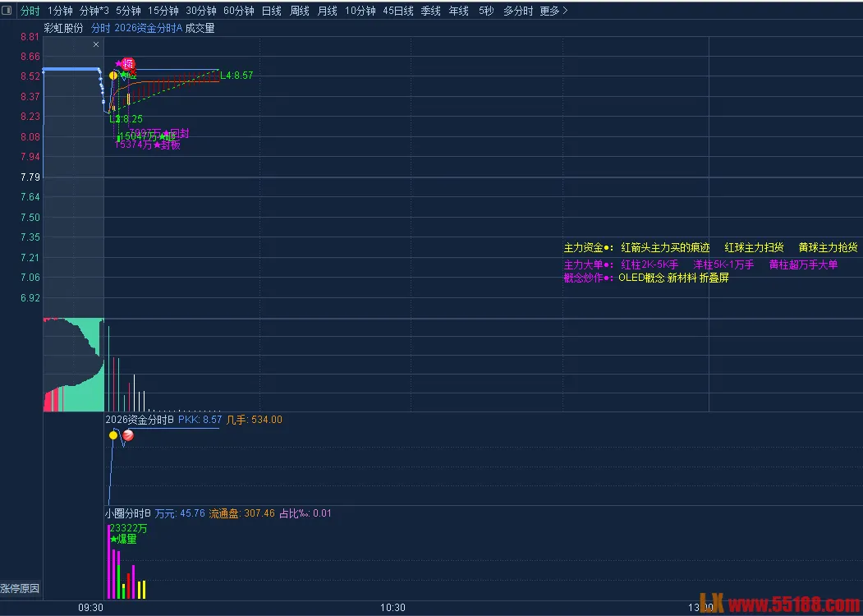Screen dimensions: 863x616
Task: Close the pre-market shaded area via X
Action: click(x=96, y=44)
